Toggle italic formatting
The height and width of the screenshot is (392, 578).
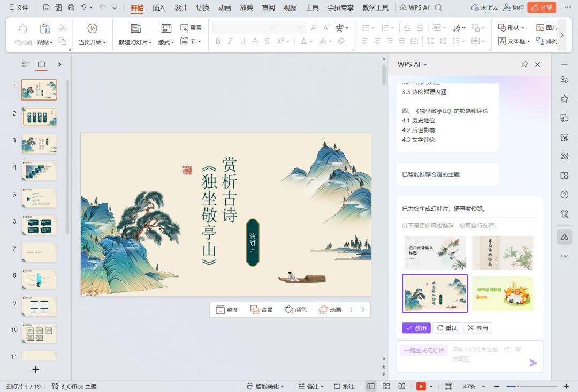(231, 41)
